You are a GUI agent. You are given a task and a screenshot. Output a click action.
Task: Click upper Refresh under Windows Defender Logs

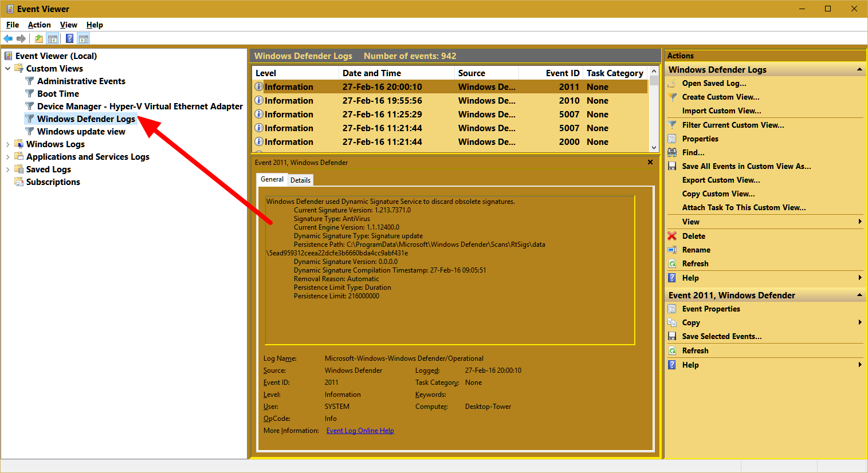click(x=695, y=263)
